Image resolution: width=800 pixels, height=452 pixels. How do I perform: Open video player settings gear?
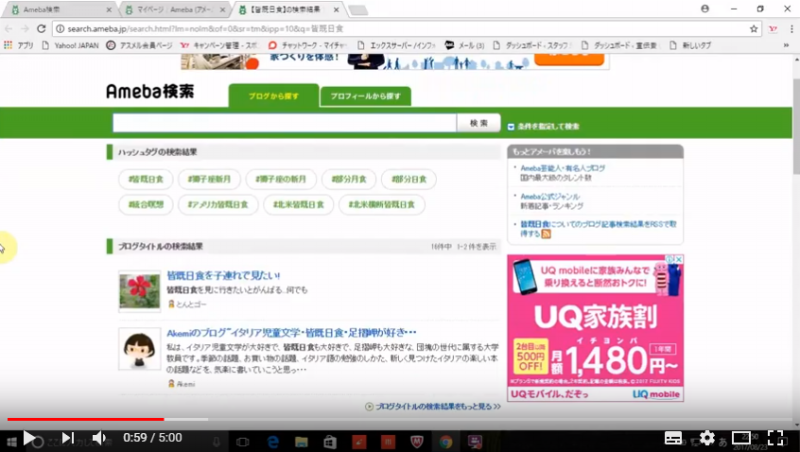click(707, 438)
